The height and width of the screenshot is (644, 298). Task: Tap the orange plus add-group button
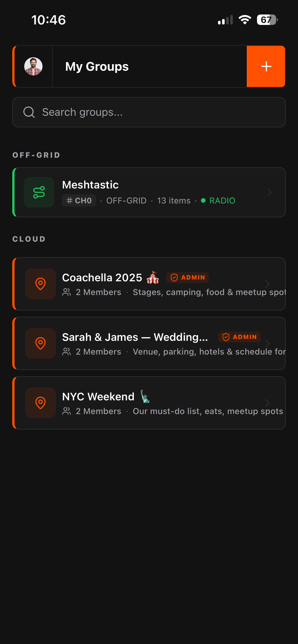tap(266, 66)
